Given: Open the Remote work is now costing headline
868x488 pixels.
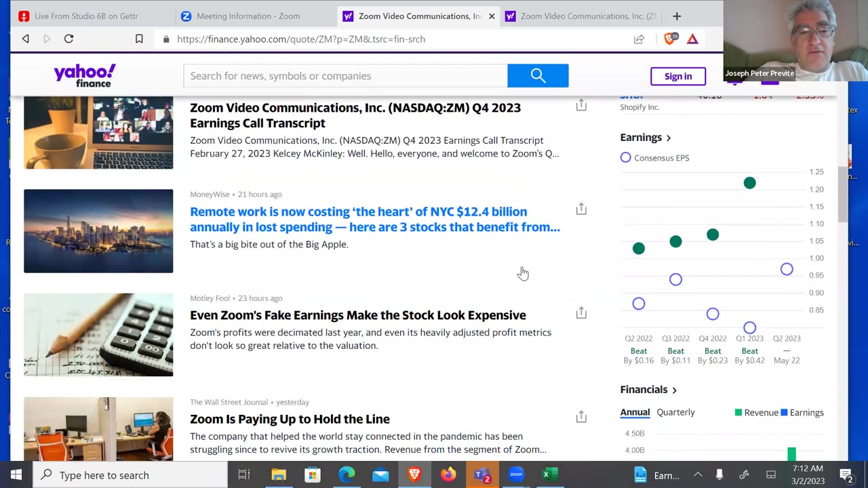Looking at the screenshot, I should pyautogui.click(x=375, y=219).
